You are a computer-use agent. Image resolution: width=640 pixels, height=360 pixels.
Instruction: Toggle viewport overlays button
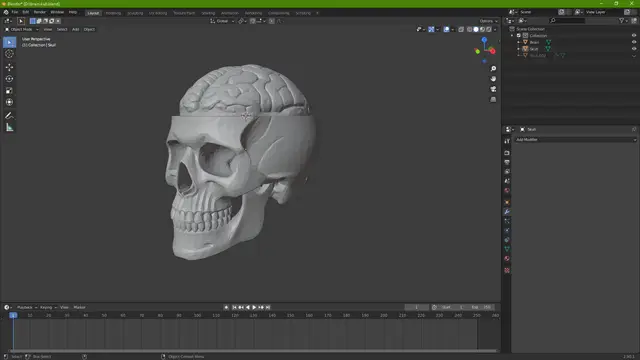446,29
